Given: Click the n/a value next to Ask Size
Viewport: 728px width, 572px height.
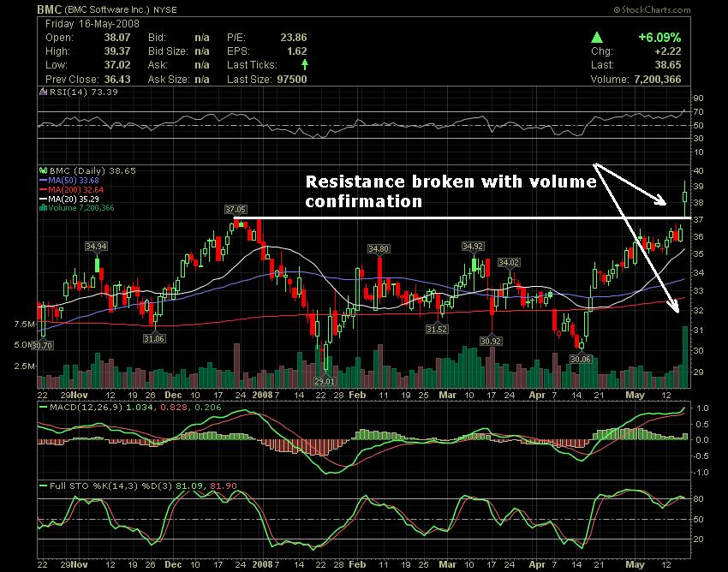Looking at the screenshot, I should click(x=202, y=79).
